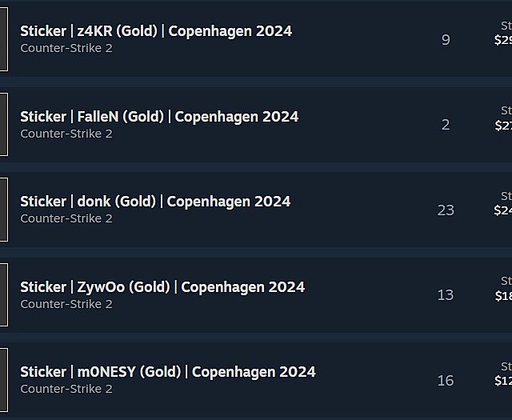512x420 pixels.
Task: Click quantity 13 on the ZywOo row
Action: [446, 295]
